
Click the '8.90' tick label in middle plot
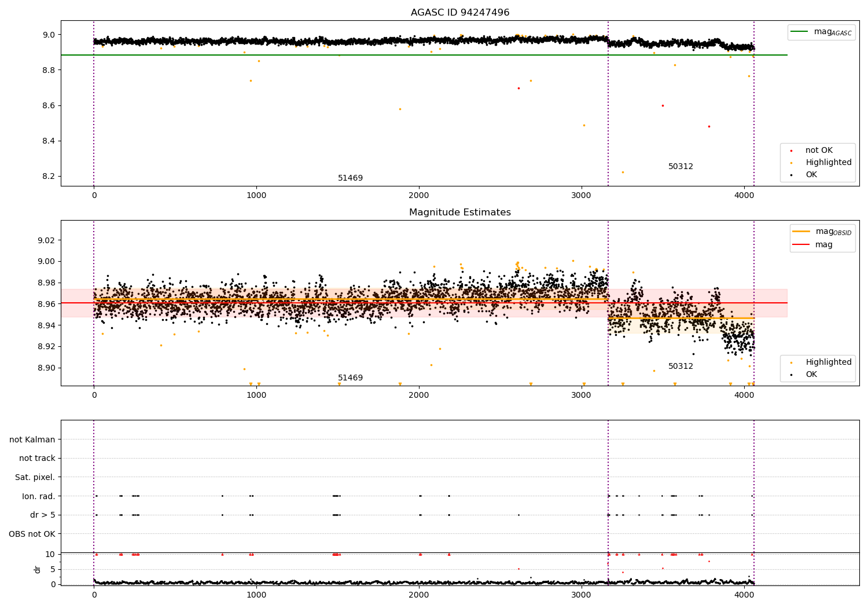(47, 368)
